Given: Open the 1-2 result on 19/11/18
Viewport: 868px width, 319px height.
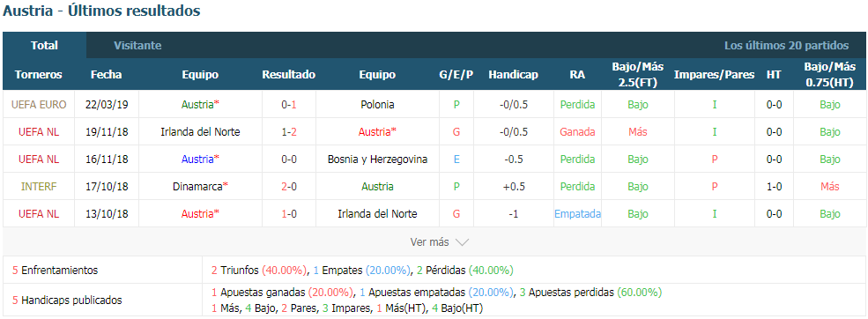Looking at the screenshot, I should [x=289, y=132].
